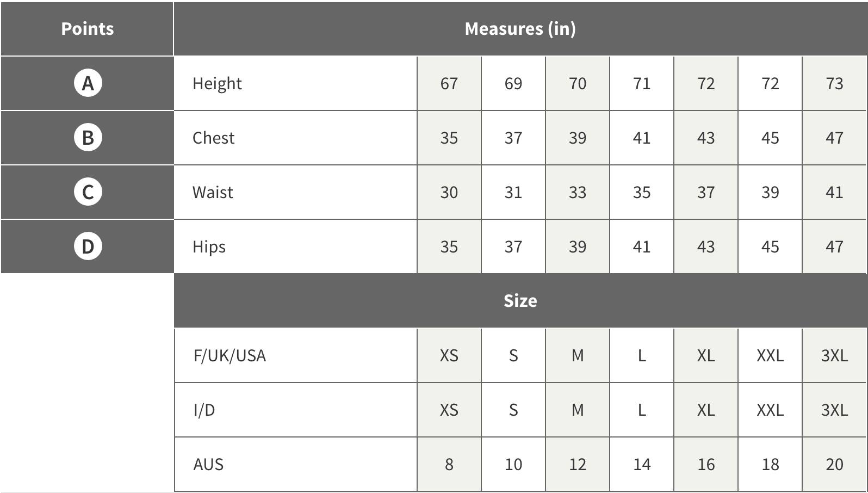868x493 pixels.
Task: Select the 3XL cell in I/D row
Action: coord(834,410)
